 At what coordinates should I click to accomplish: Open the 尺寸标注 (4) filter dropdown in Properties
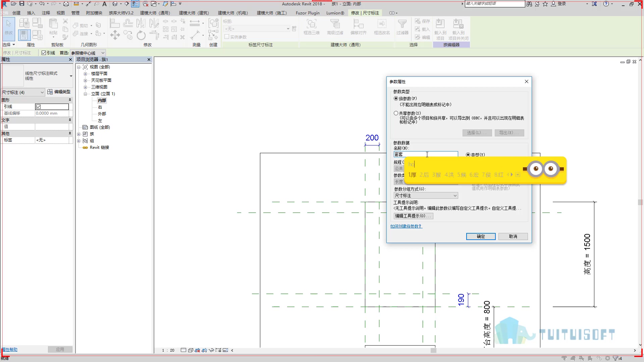pos(23,92)
